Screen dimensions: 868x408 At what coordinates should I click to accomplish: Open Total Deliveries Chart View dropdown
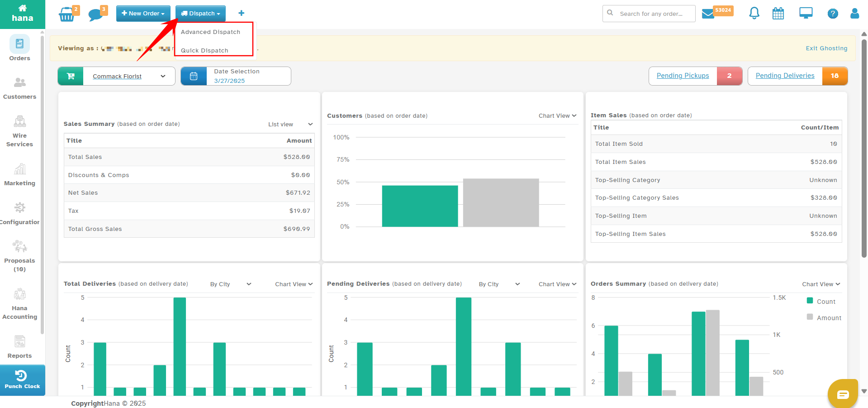[294, 284]
